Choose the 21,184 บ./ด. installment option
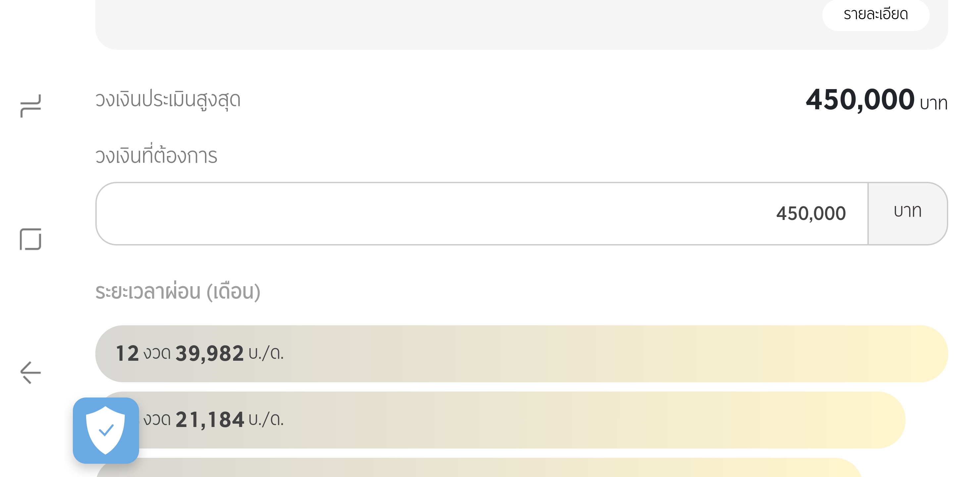 [x=521, y=419]
